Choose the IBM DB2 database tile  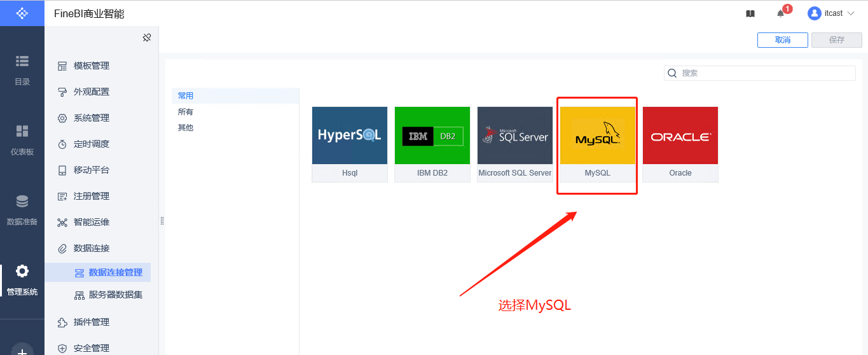(x=432, y=144)
